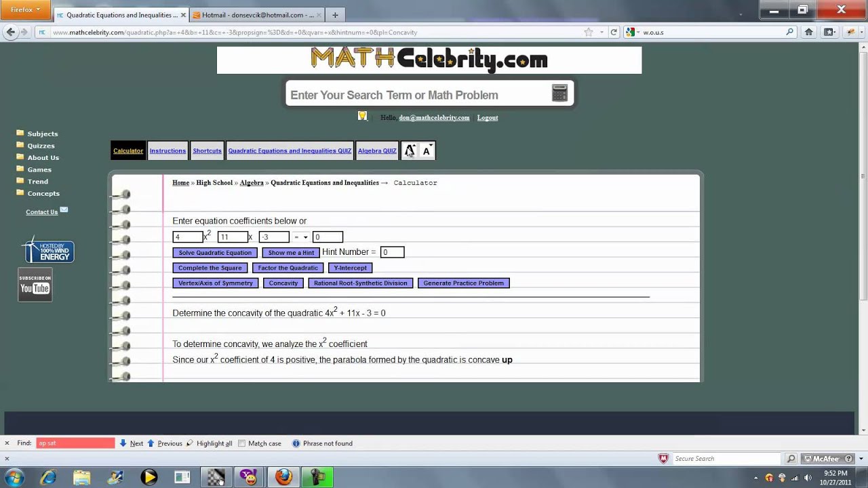Image resolution: width=868 pixels, height=488 pixels.
Task: Click the x-squared coefficient field containing 4
Action: (x=188, y=237)
